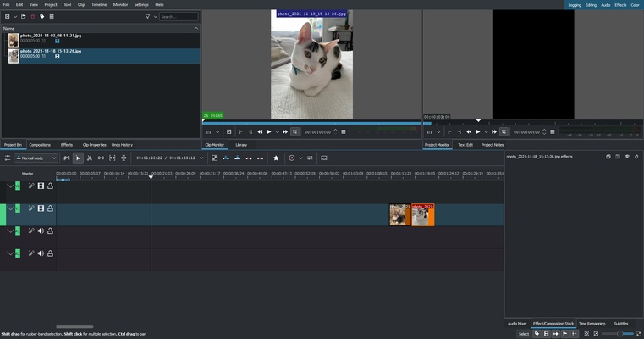
Task: Collapse the top video track chevron
Action: pos(10,186)
